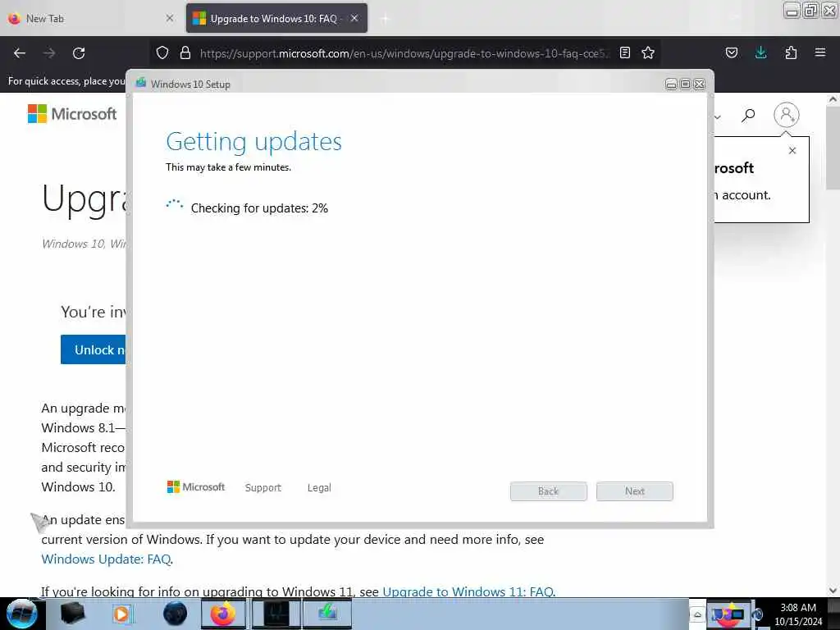Open dark globe taskbar icon
840x630 pixels.
176,614
